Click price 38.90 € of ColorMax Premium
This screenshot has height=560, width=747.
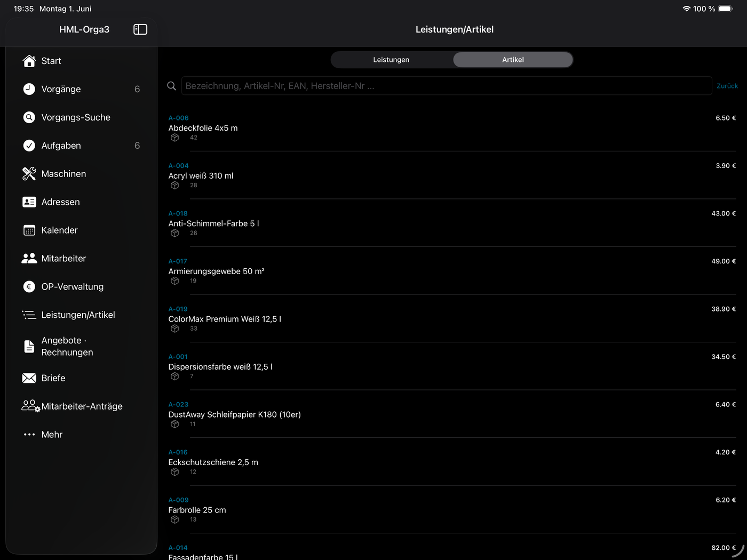tap(724, 309)
